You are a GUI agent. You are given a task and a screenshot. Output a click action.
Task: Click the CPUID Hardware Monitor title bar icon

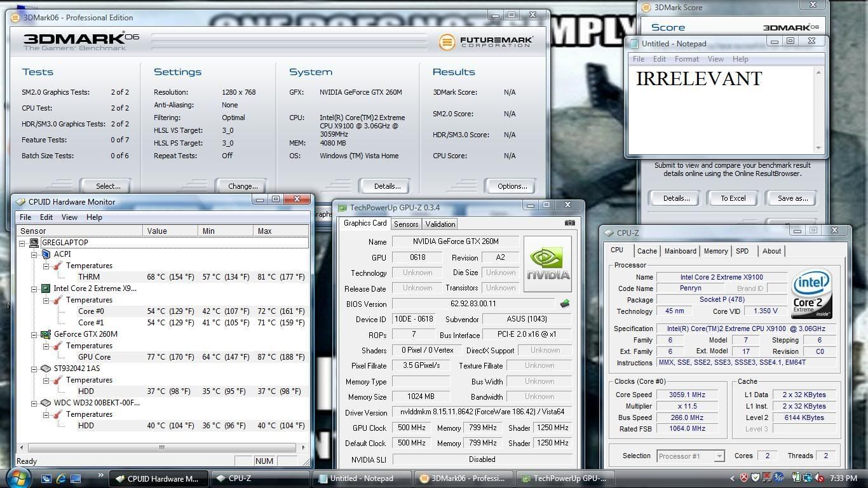tap(21, 202)
